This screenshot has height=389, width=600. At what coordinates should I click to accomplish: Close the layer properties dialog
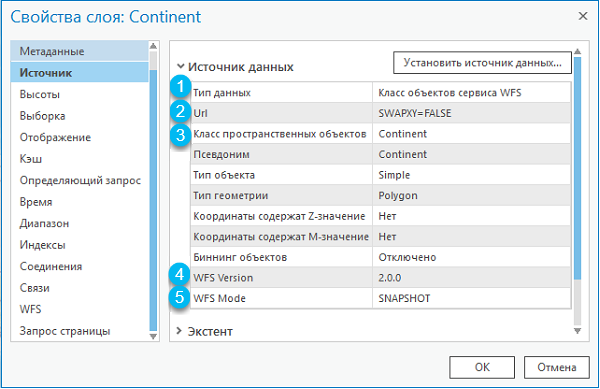583,16
